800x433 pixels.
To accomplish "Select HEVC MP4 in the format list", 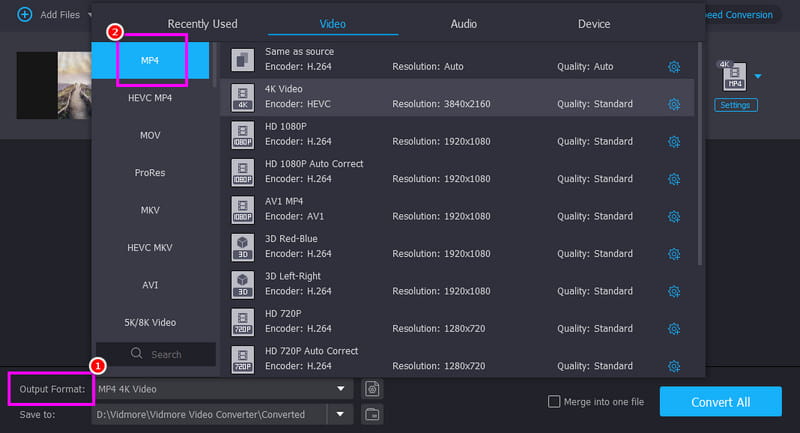I will [x=151, y=98].
